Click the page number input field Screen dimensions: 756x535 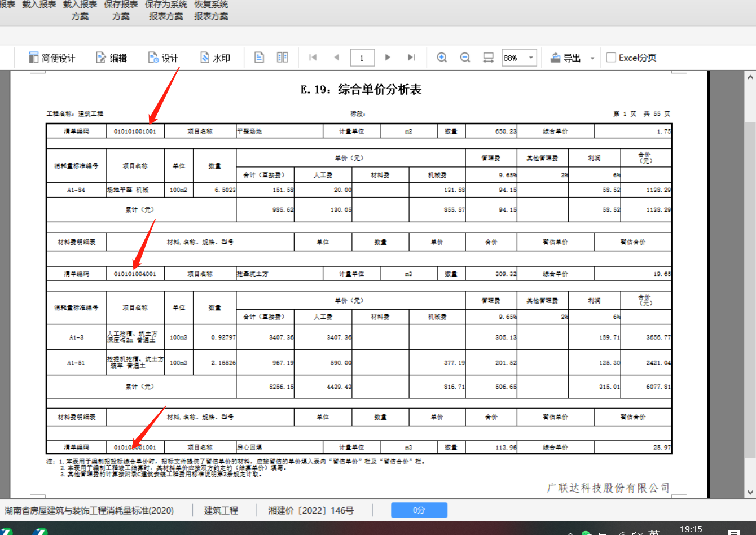pyautogui.click(x=362, y=58)
